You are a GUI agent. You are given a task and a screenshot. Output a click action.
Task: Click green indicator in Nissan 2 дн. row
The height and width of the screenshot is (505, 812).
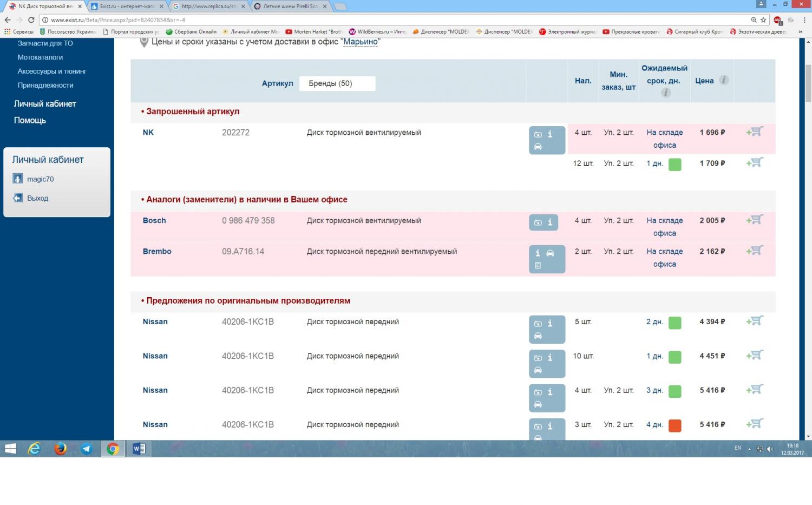675,323
